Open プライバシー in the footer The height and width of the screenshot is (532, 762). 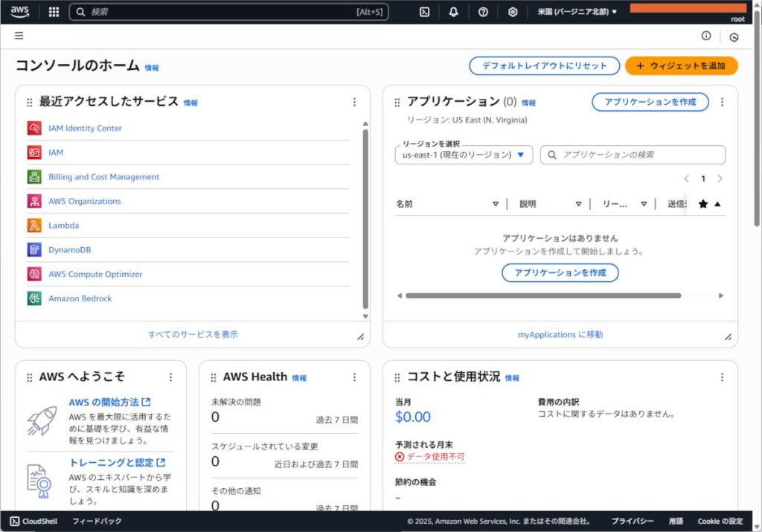pyautogui.click(x=633, y=522)
